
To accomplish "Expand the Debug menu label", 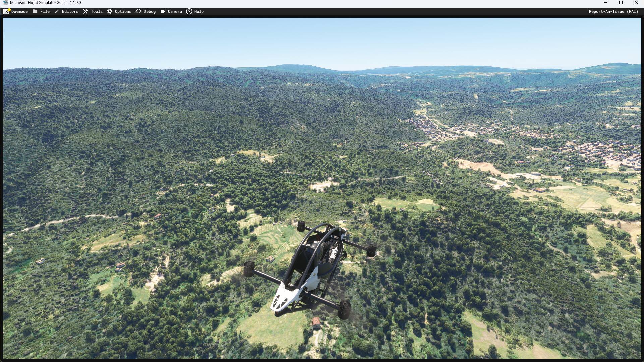I will click(150, 11).
